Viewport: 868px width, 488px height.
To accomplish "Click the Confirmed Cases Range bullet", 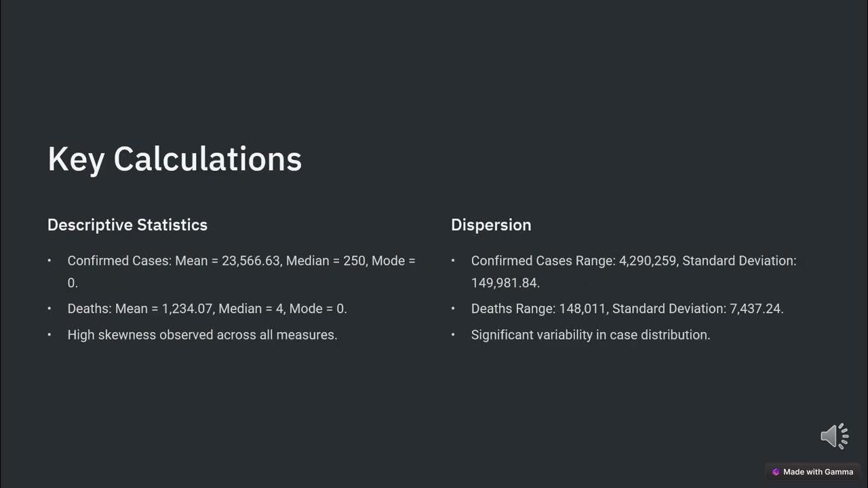I will (x=633, y=261).
